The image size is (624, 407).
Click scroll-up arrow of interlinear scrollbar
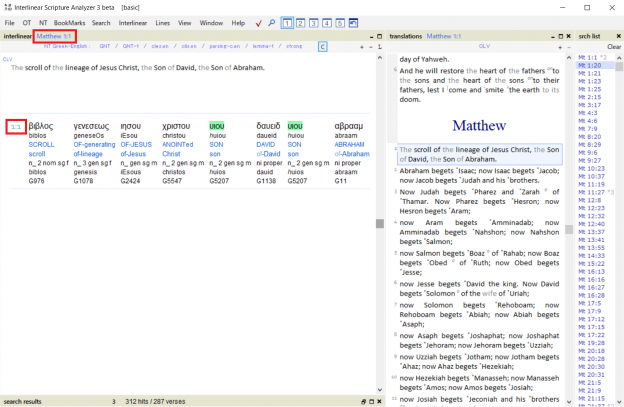point(380,58)
